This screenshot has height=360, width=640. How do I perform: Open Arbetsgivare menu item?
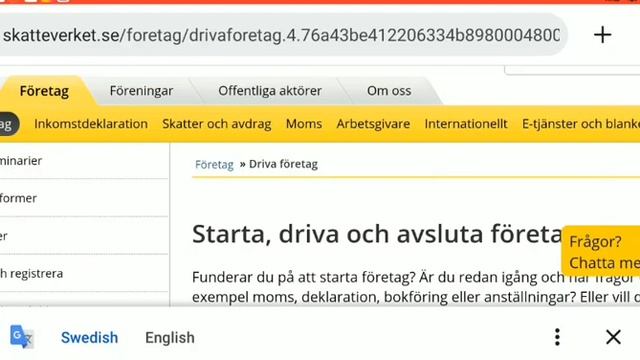(x=373, y=124)
